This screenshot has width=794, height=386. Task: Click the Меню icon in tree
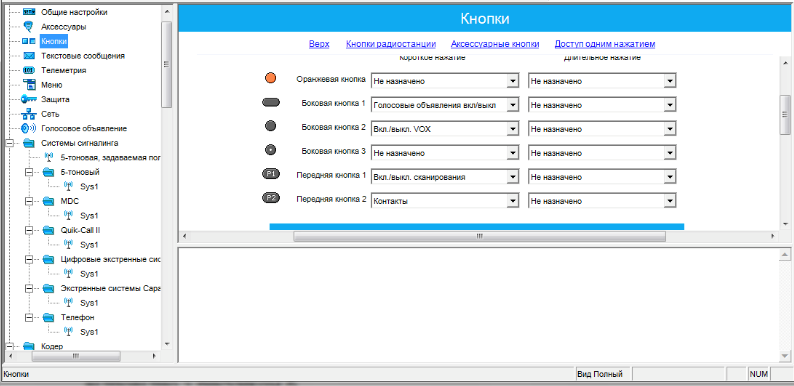coord(29,85)
